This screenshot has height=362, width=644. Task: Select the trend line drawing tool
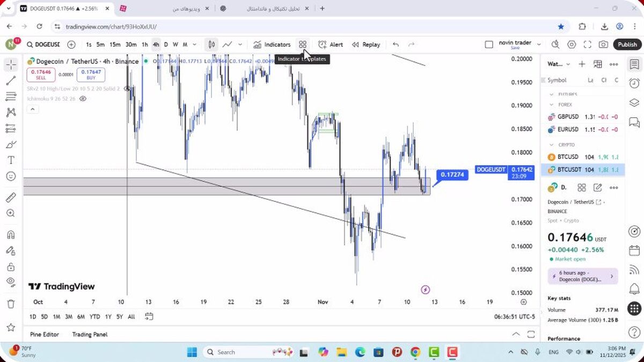(x=11, y=81)
